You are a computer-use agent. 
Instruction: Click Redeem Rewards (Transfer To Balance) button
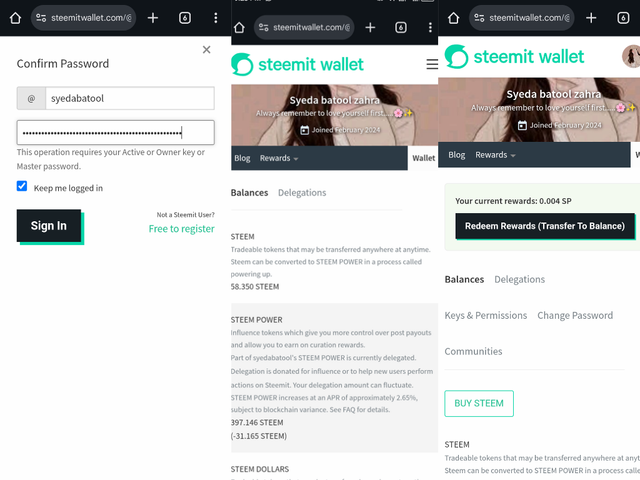click(545, 226)
